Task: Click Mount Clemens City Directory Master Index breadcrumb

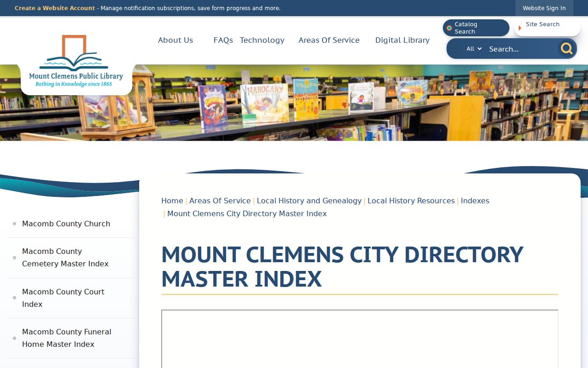Action: click(x=247, y=213)
